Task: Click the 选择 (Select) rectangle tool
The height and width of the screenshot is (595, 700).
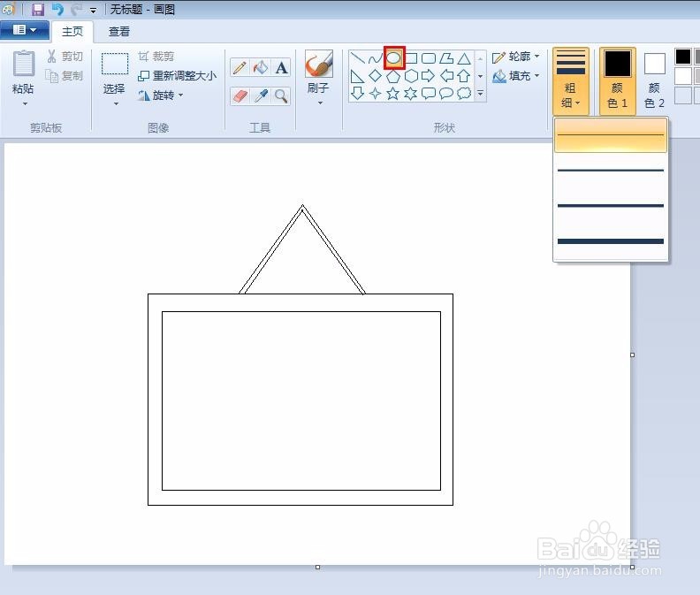Action: pos(115,72)
